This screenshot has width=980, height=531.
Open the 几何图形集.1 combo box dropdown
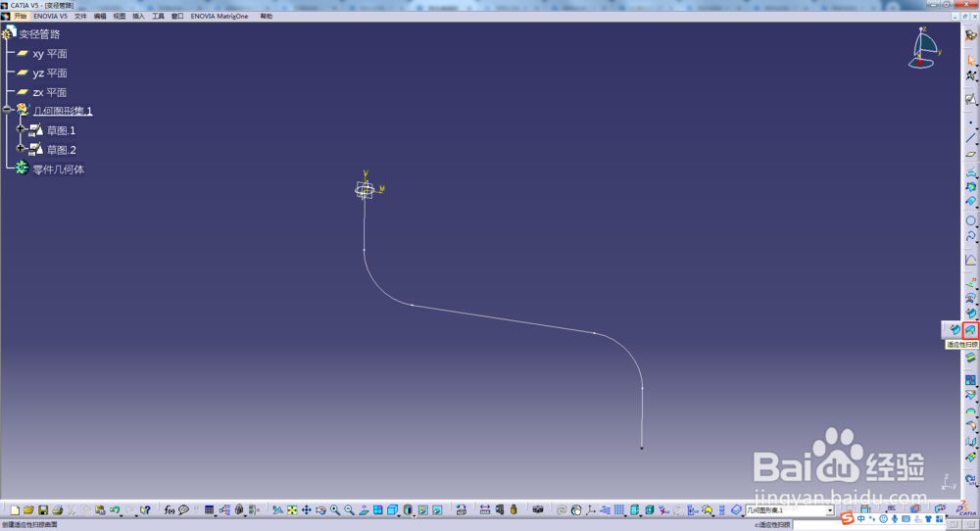pyautogui.click(x=829, y=510)
